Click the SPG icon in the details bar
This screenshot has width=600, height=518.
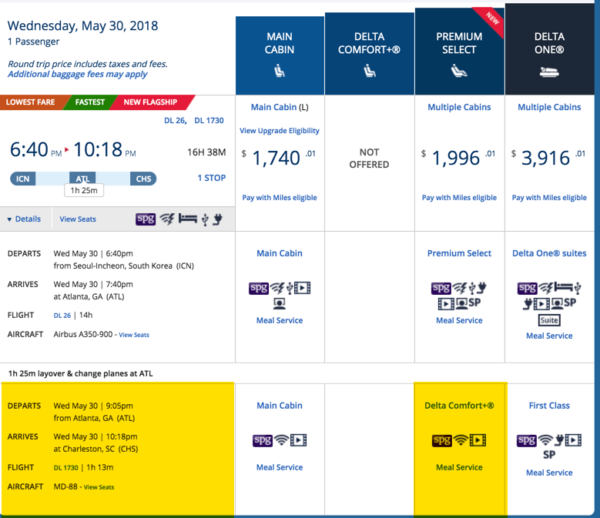click(145, 219)
